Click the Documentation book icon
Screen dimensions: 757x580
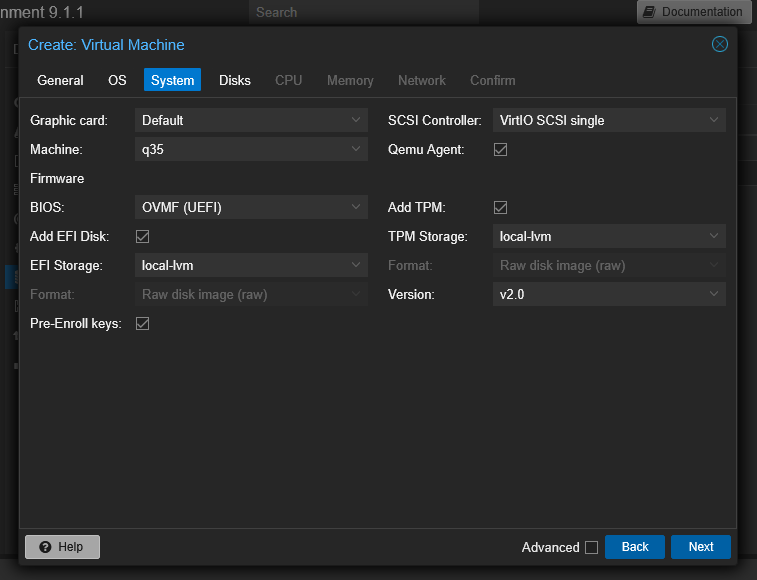(649, 12)
